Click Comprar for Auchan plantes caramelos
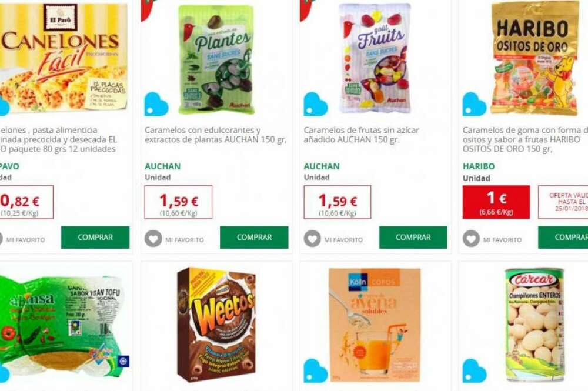Viewport: 588px width, 391px height. (254, 238)
